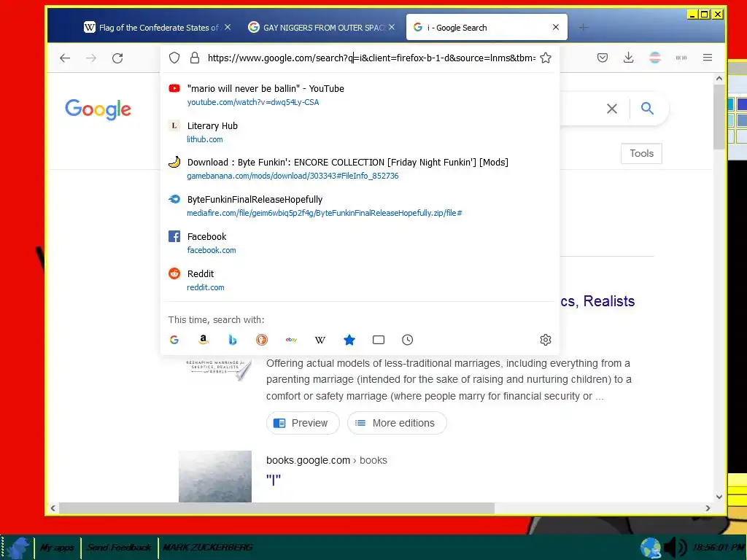747x560 pixels.
Task: Choose the Byte Funkin' ENCORE COLLECTION download suggestion
Action: (360, 168)
